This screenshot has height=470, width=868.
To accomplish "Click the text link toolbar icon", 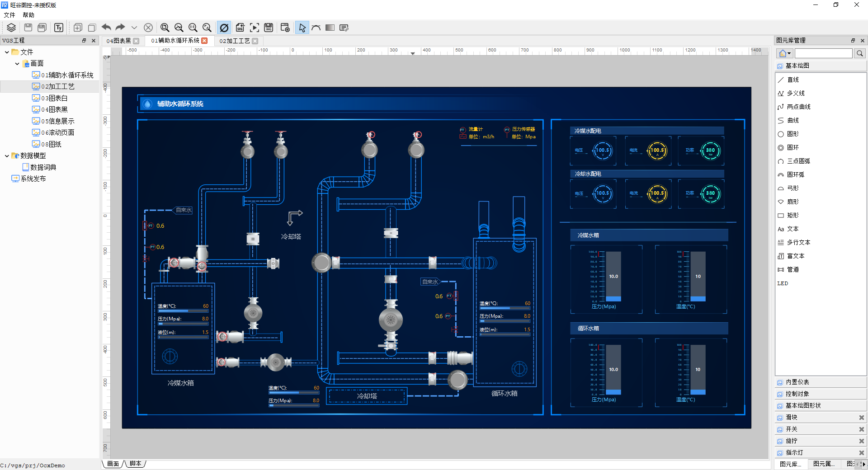I will [344, 28].
